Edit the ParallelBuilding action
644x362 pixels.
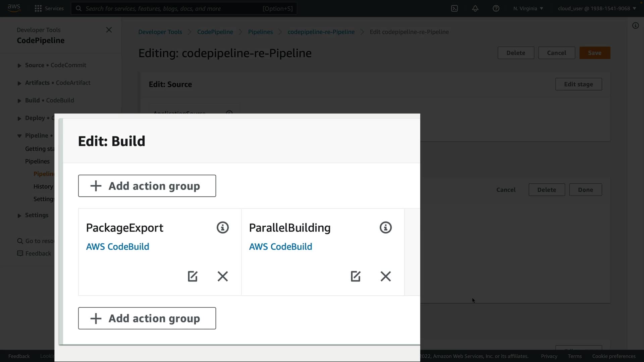356,276
